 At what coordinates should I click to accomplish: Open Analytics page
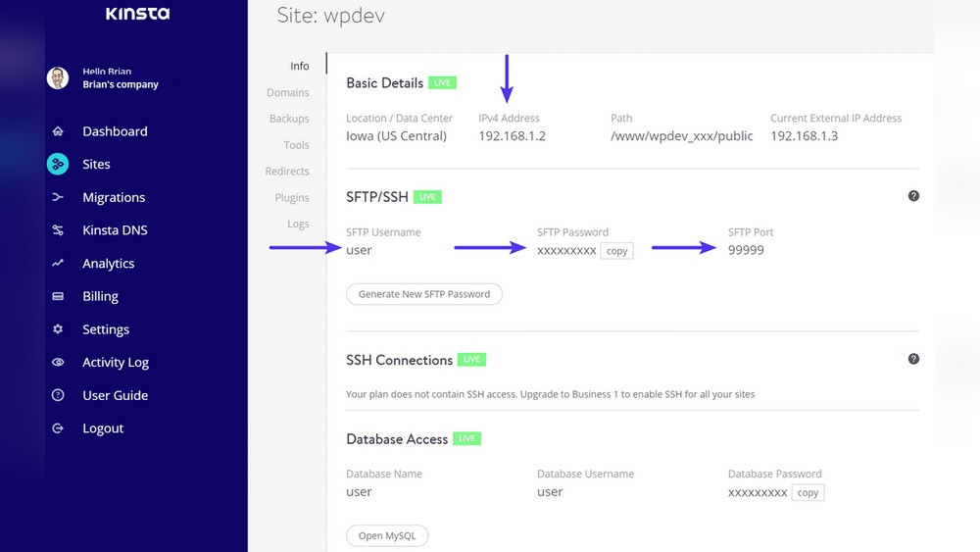(108, 263)
